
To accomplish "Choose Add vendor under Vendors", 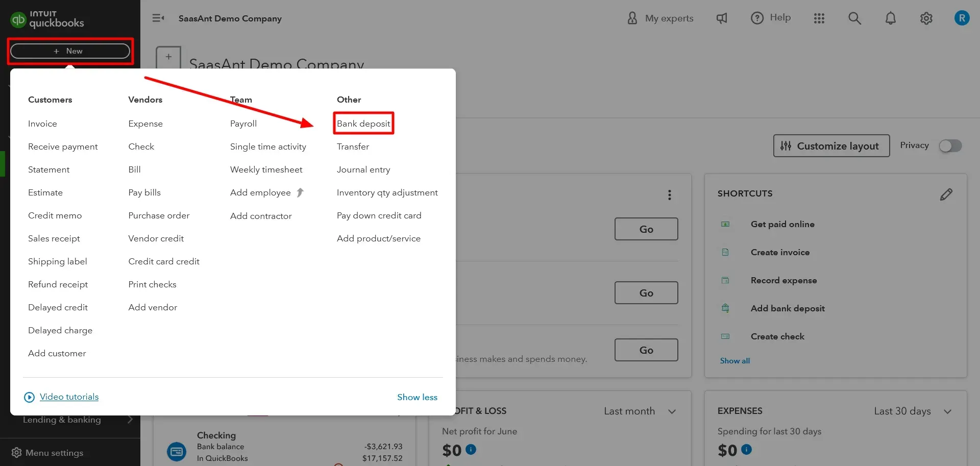I will point(153,307).
